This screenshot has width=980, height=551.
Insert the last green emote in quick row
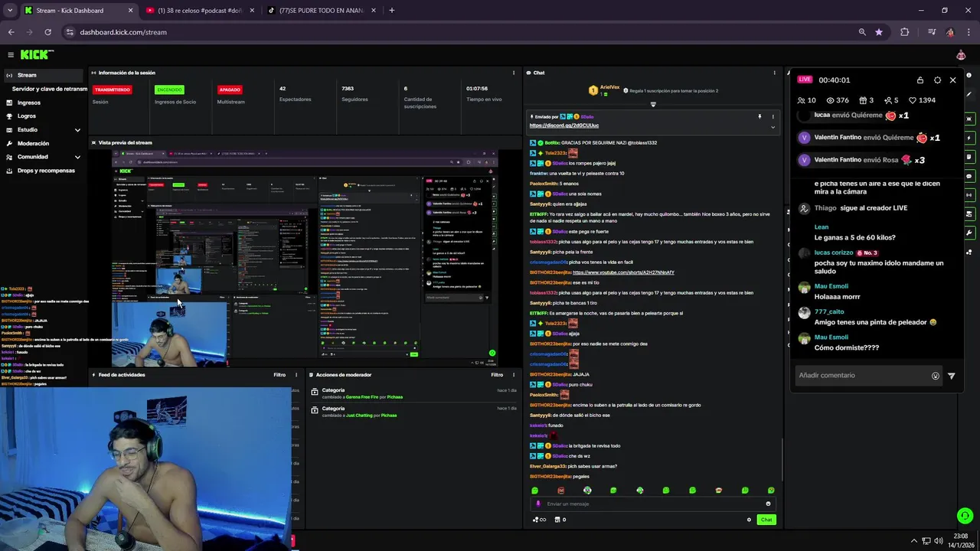tap(771, 491)
